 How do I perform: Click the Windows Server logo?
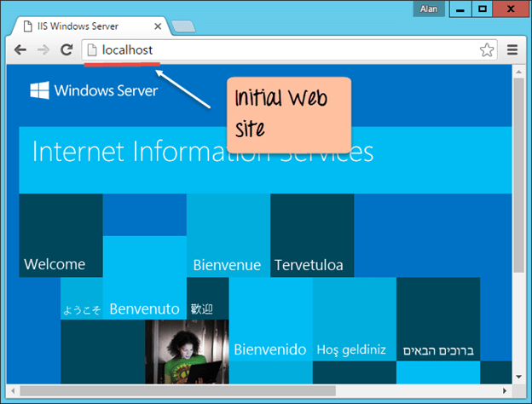click(x=94, y=90)
